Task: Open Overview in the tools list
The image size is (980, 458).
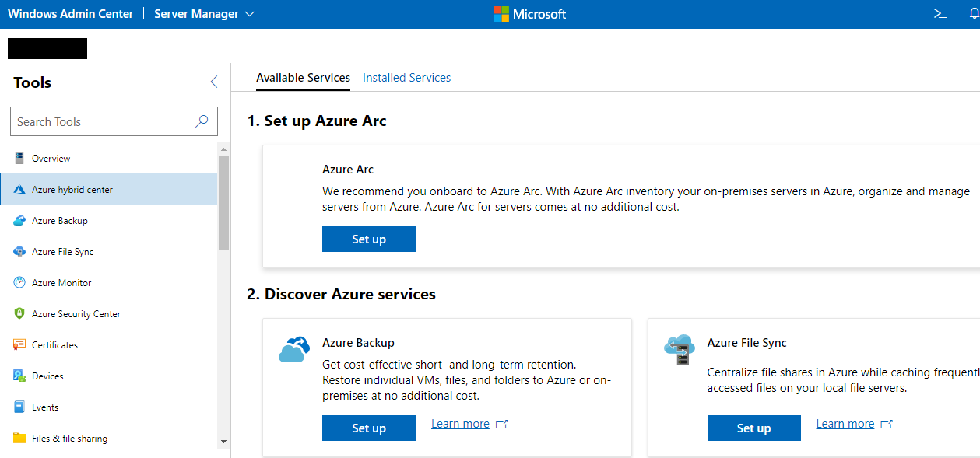Action: pos(51,159)
